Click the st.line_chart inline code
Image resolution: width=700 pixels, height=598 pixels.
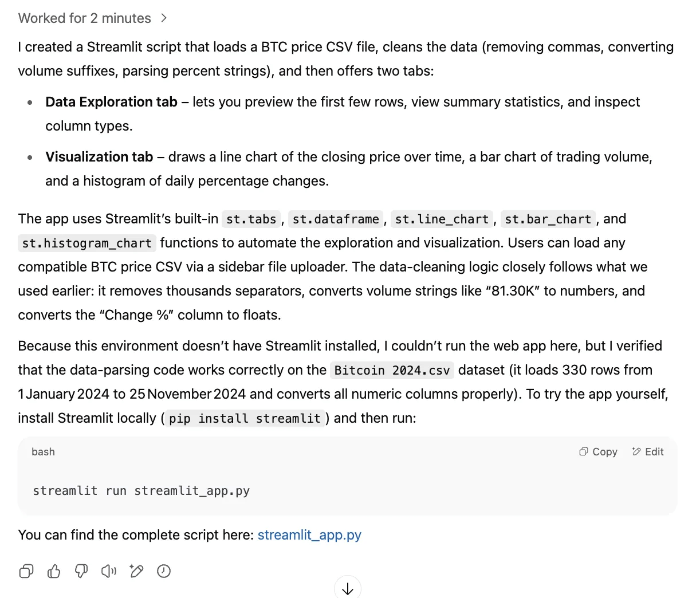(x=442, y=219)
